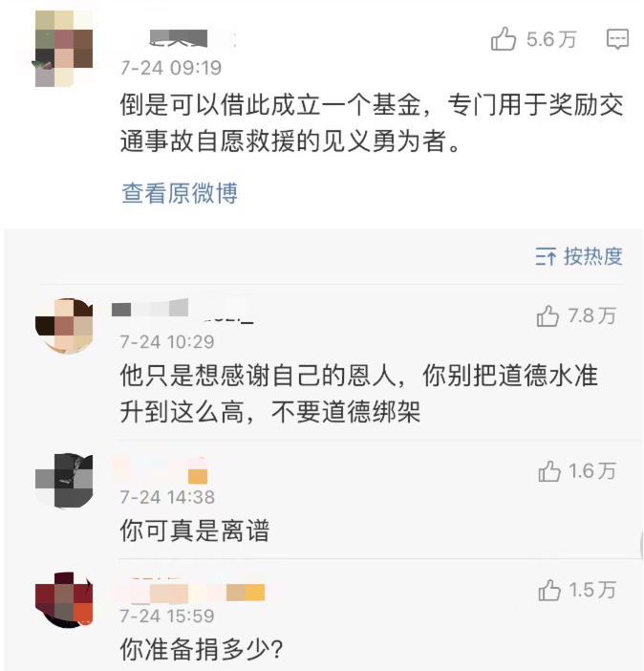Open the main post author's username
Viewport: 644px width, 671px height.
(x=182, y=39)
